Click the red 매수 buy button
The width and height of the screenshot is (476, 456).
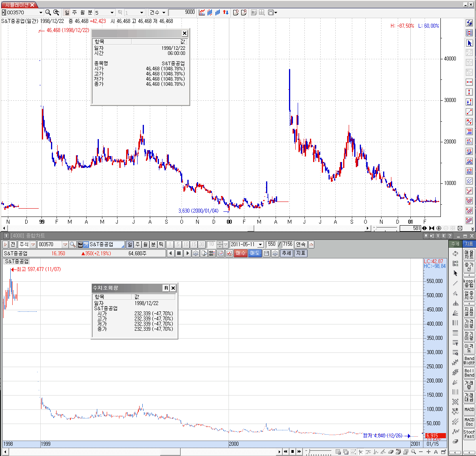240,253
